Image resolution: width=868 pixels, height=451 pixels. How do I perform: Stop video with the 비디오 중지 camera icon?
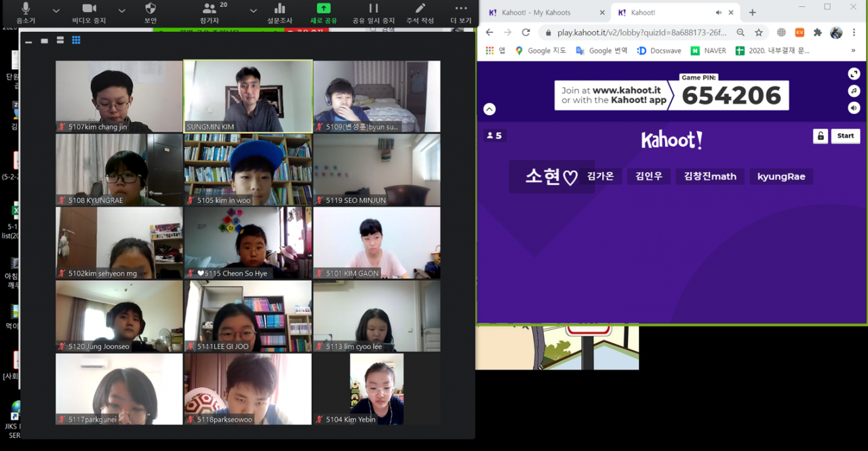pyautogui.click(x=89, y=13)
